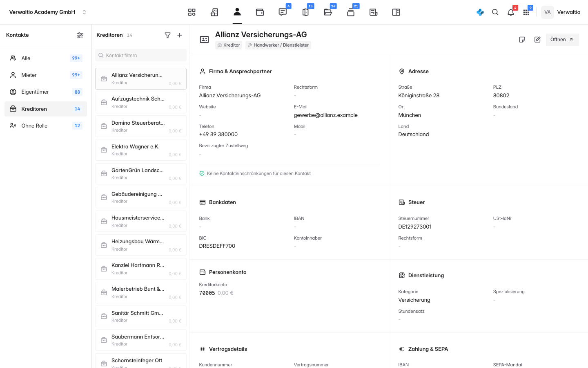
Task: Open the news-sheet icon in top navigation
Action: [373, 12]
